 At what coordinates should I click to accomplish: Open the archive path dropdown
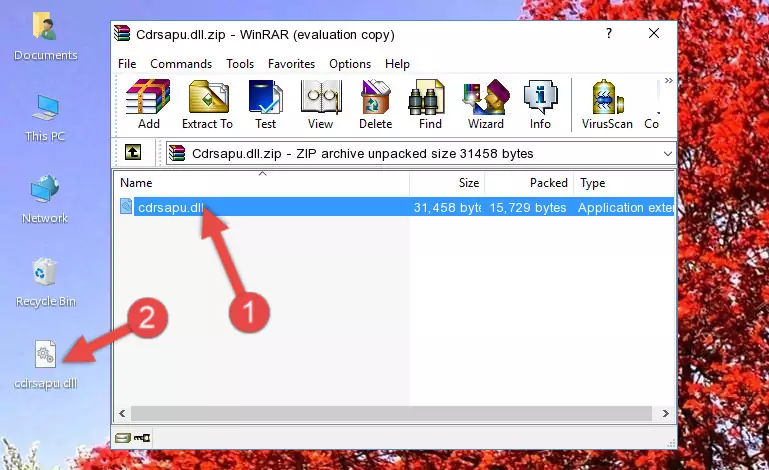[667, 154]
